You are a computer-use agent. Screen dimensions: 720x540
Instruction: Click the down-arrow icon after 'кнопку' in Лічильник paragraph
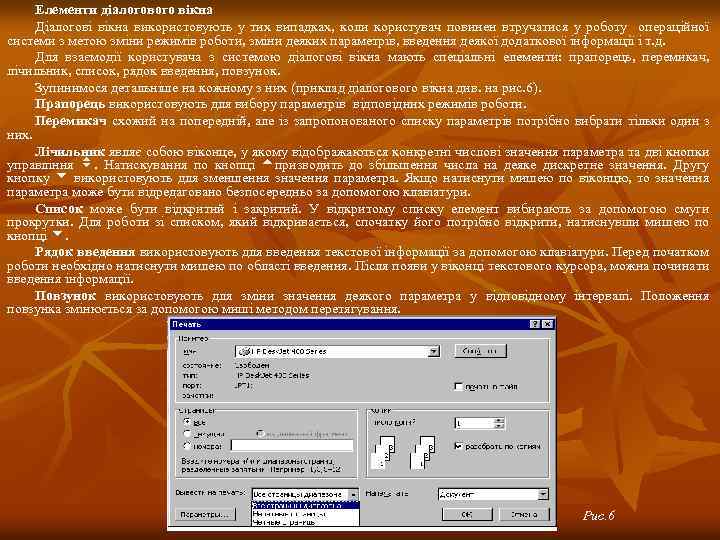(61, 176)
